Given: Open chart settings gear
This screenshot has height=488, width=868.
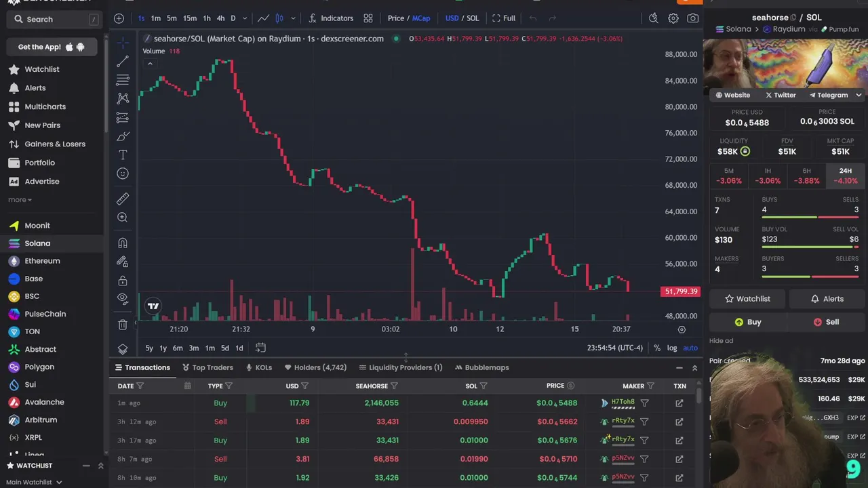Looking at the screenshot, I should pyautogui.click(x=673, y=18).
